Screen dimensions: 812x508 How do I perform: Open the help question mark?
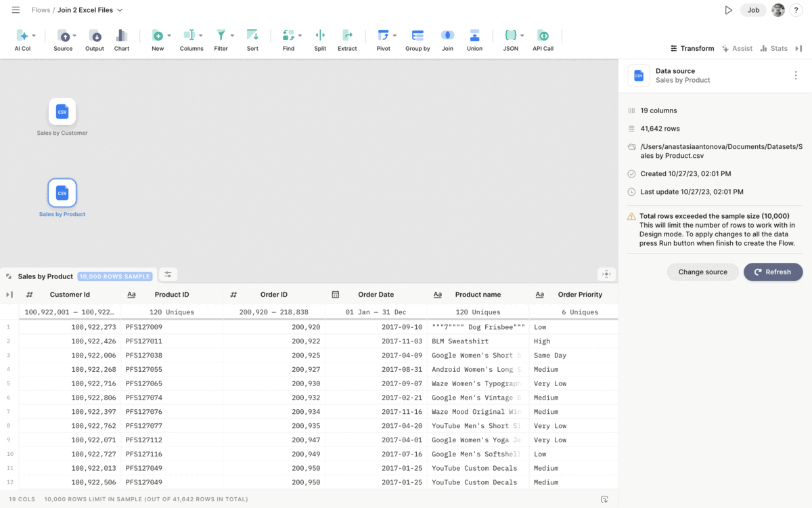(x=796, y=10)
